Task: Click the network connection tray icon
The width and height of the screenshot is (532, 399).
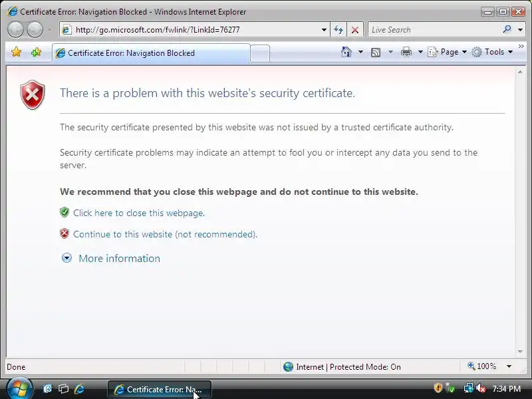Action: [x=468, y=388]
